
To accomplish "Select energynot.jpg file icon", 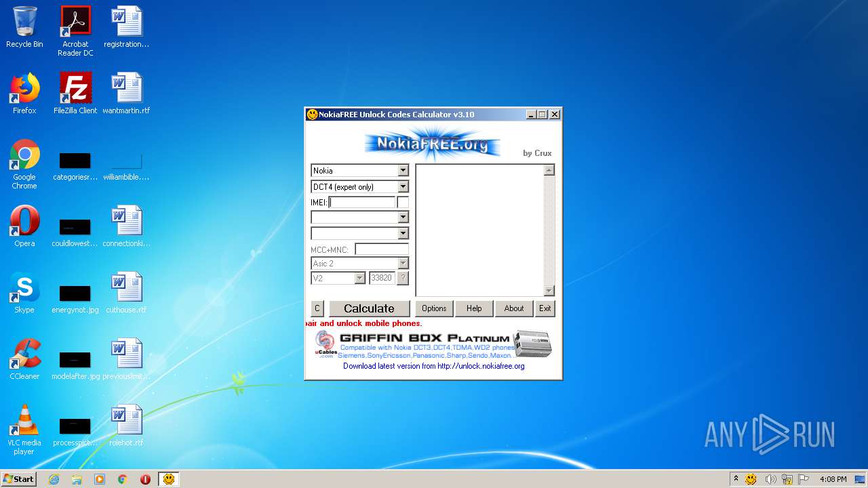I will pyautogui.click(x=75, y=299).
